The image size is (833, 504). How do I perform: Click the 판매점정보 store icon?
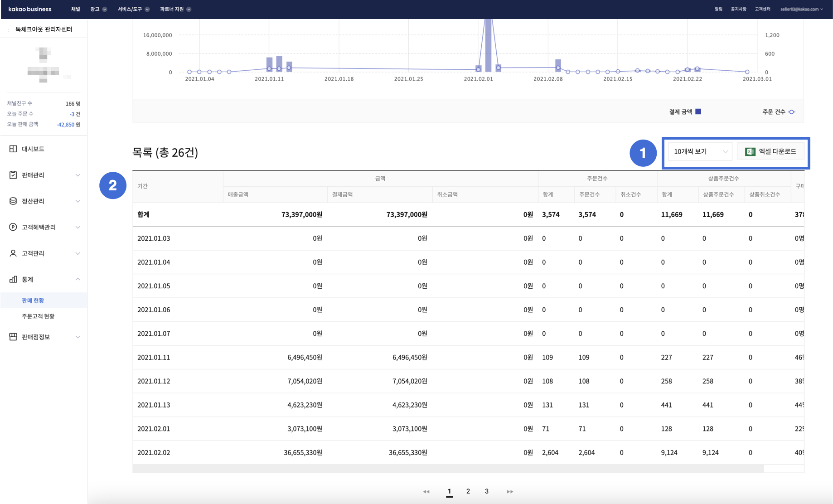[13, 337]
